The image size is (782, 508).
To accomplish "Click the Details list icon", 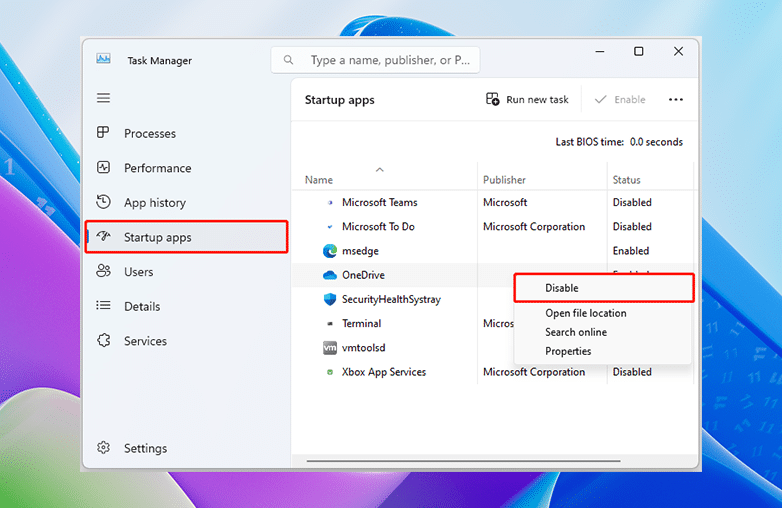I will tap(103, 306).
